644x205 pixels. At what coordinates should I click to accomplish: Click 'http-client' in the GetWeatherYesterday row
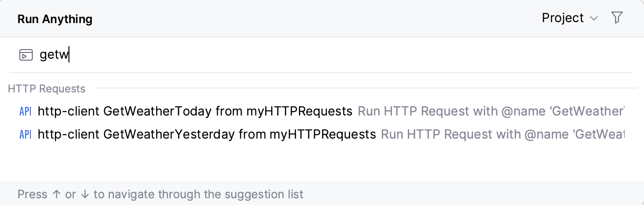point(68,134)
